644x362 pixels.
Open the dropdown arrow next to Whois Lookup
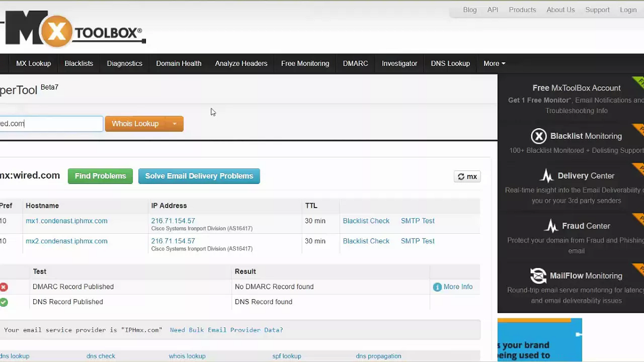174,124
